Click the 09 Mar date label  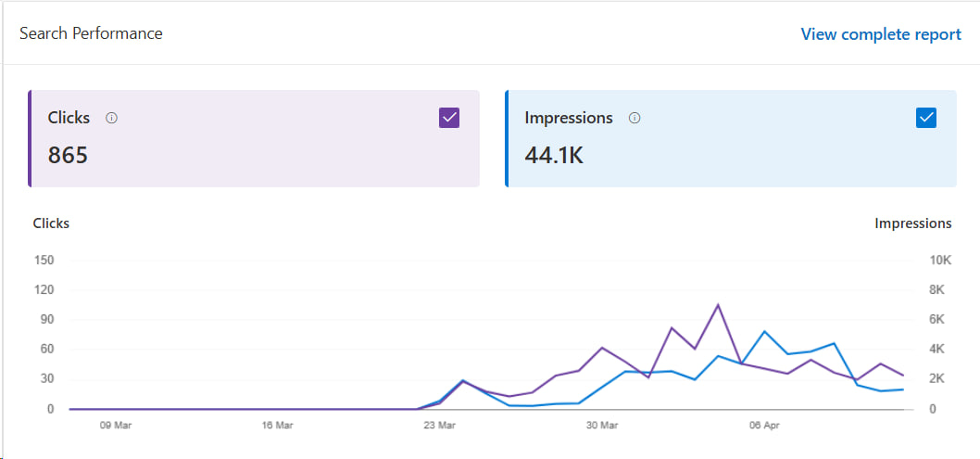[x=116, y=426]
